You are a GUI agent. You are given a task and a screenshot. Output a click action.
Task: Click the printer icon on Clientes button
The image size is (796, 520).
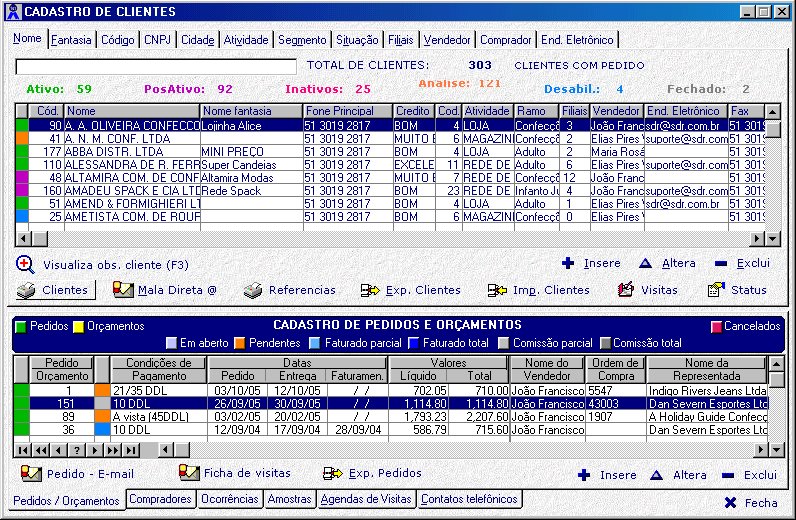tap(26, 290)
